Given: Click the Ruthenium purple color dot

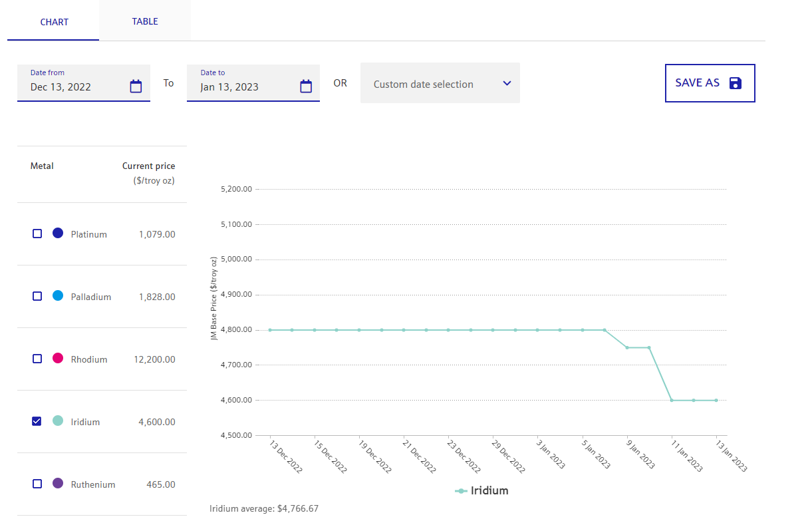Looking at the screenshot, I should (x=58, y=484).
